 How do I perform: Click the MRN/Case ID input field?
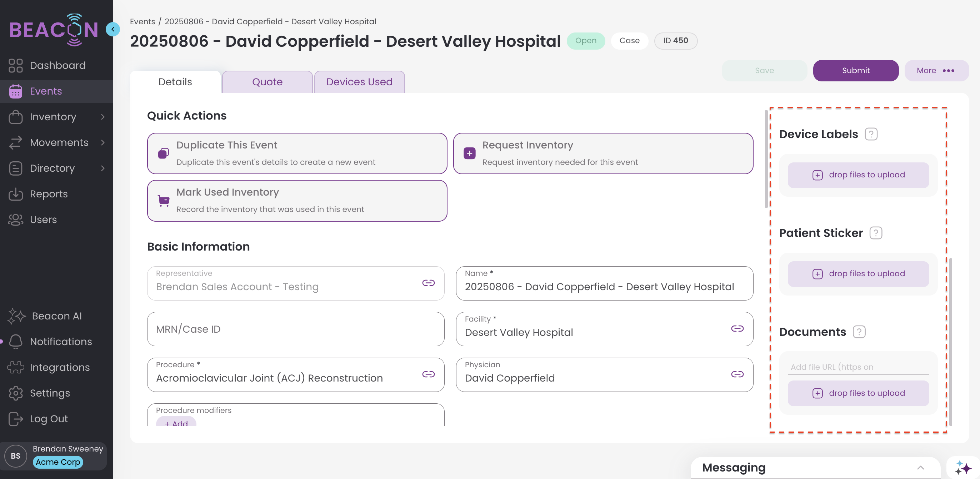(x=296, y=329)
